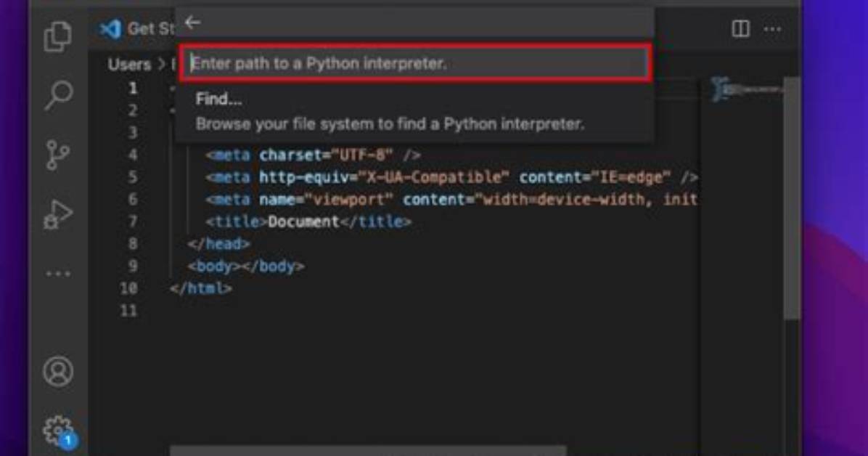Image resolution: width=868 pixels, height=456 pixels.
Task: Click the viewport meta tag line
Action: pos(451,200)
